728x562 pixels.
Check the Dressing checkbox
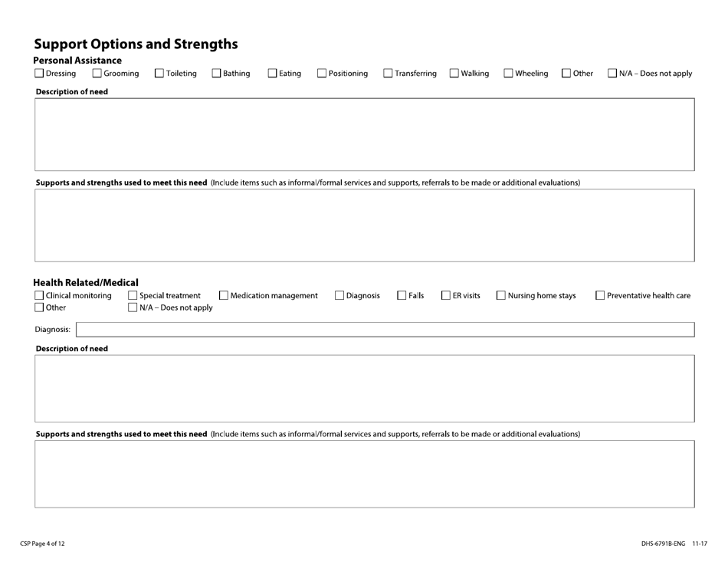pyautogui.click(x=38, y=73)
